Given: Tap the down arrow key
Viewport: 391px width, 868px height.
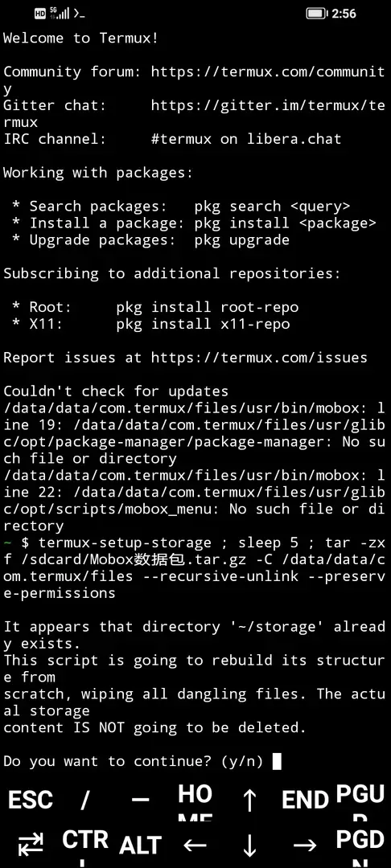Looking at the screenshot, I should tap(250, 845).
